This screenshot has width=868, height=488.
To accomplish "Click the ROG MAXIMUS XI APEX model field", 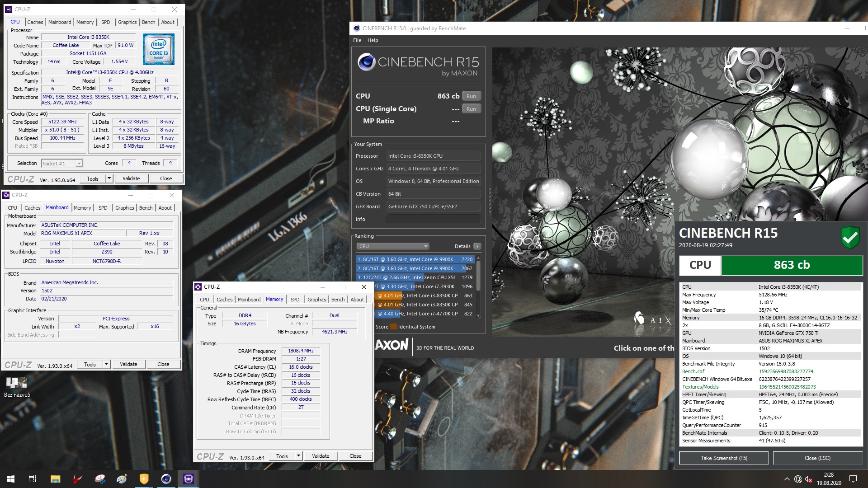I will click(81, 233).
